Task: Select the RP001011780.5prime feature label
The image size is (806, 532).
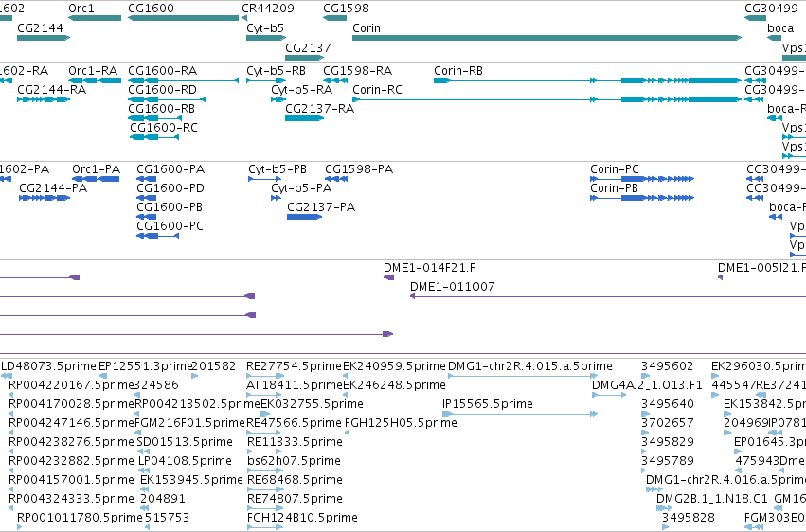Action: coord(80,518)
